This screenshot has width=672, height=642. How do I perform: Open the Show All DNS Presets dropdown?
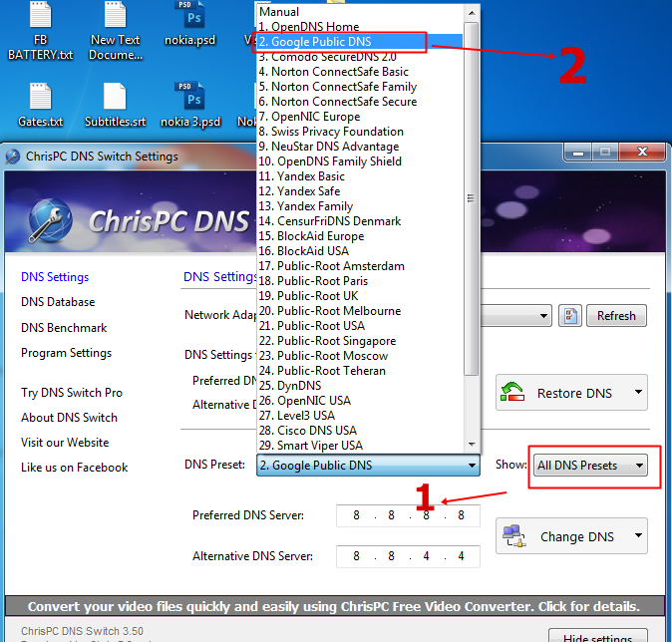tap(590, 465)
